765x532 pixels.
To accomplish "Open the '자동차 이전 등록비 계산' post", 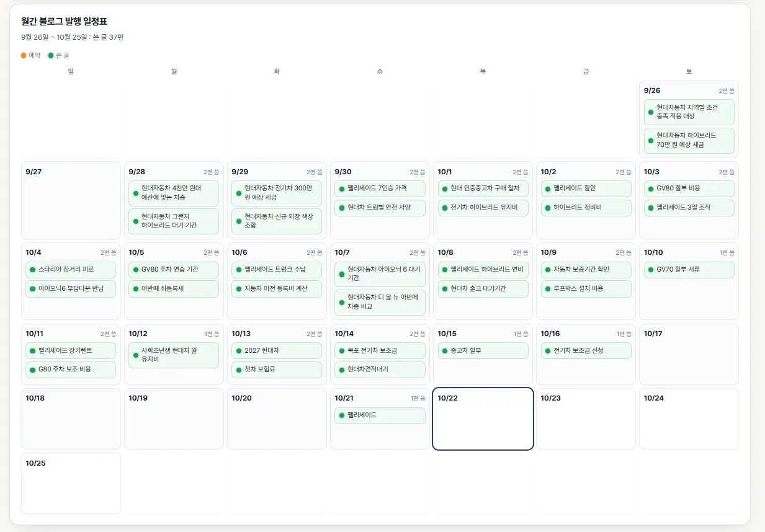I will point(277,289).
